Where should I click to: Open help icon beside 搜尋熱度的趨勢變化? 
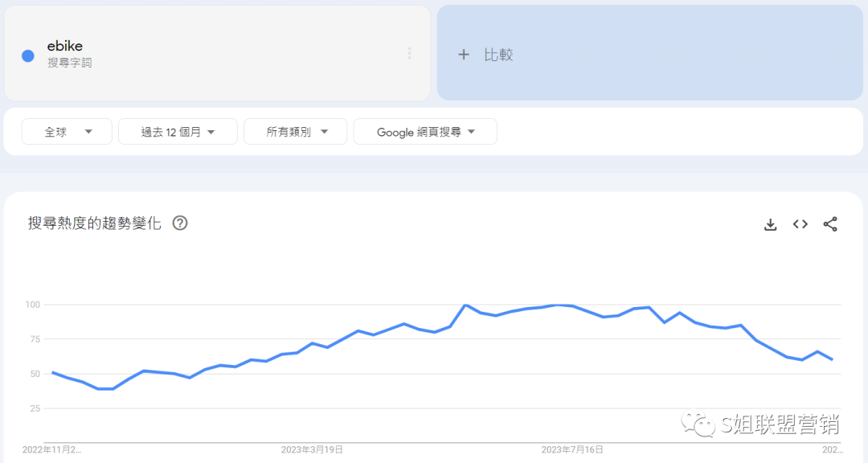[180, 223]
